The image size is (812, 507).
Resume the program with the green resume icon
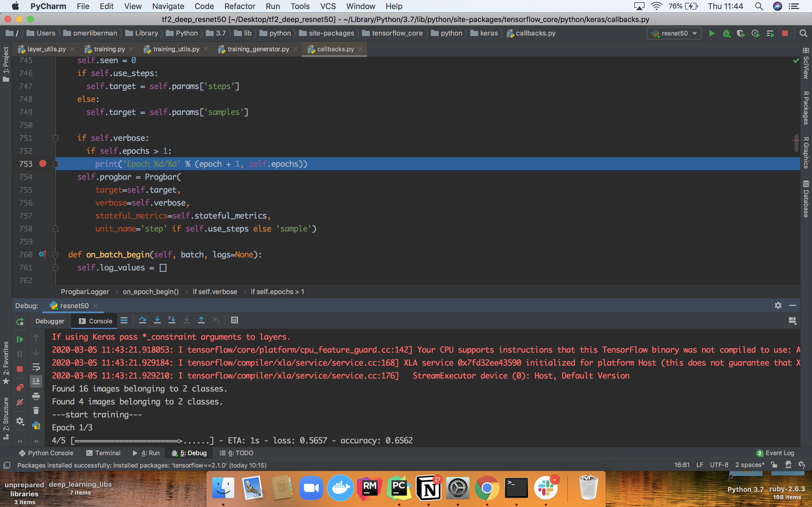(20, 339)
